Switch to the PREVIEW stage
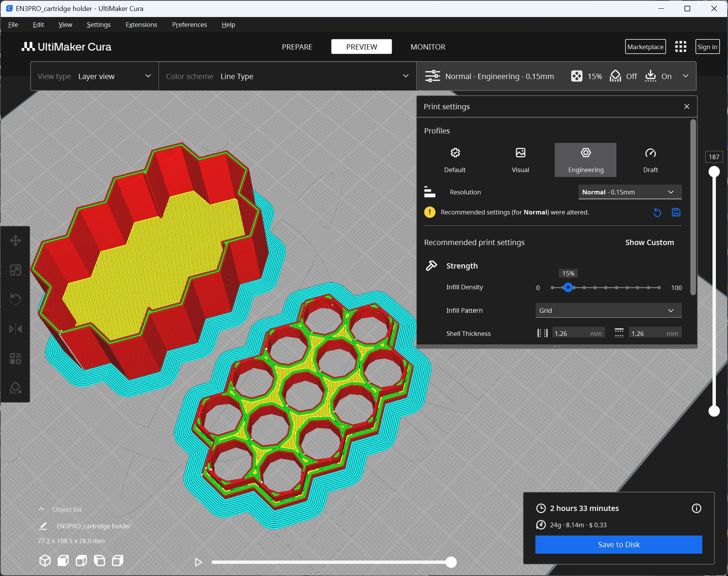The image size is (728, 576). point(361,47)
